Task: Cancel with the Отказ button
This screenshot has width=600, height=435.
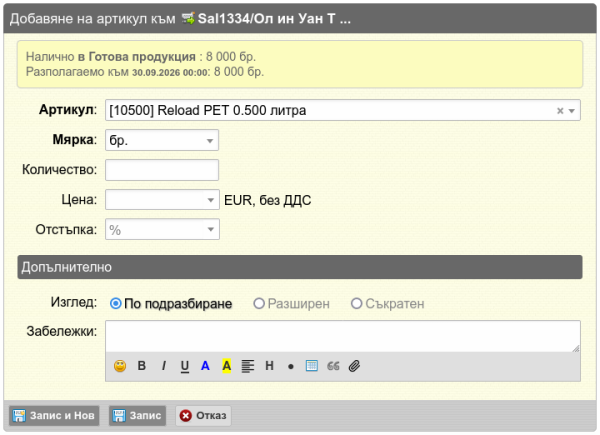Action: coord(204,415)
